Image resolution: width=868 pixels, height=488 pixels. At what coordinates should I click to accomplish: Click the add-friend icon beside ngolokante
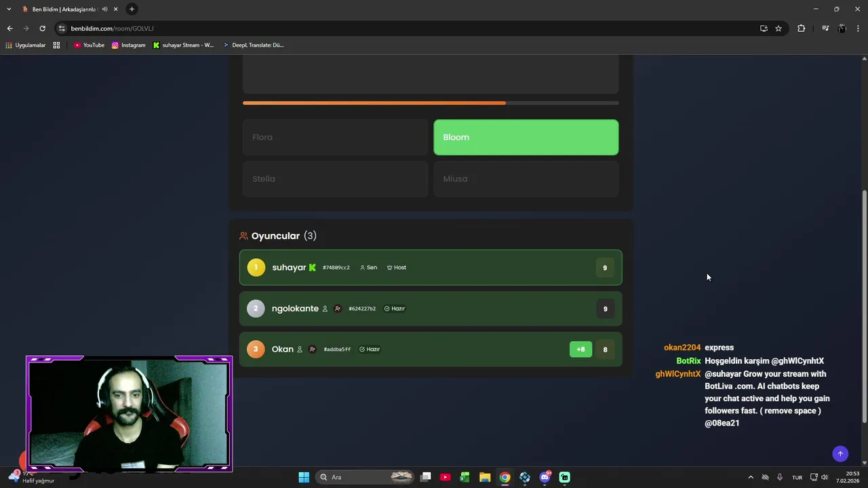(x=338, y=308)
